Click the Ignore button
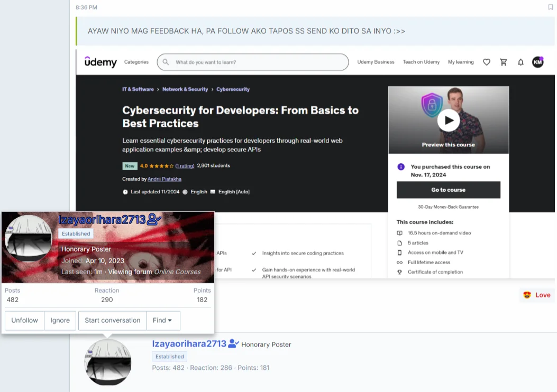 60,320
